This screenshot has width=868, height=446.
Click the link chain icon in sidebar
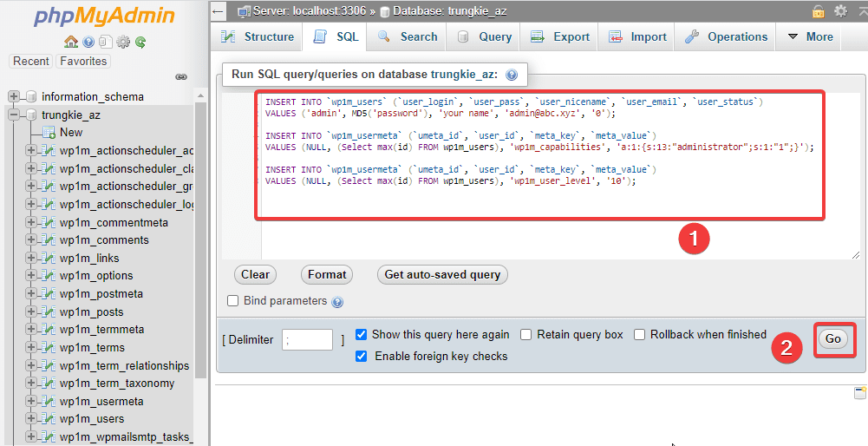(x=181, y=77)
